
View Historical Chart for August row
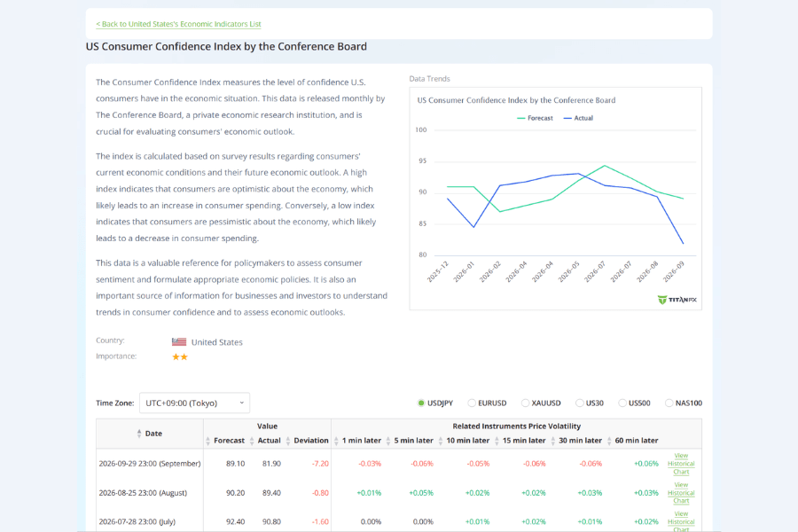[x=681, y=493]
